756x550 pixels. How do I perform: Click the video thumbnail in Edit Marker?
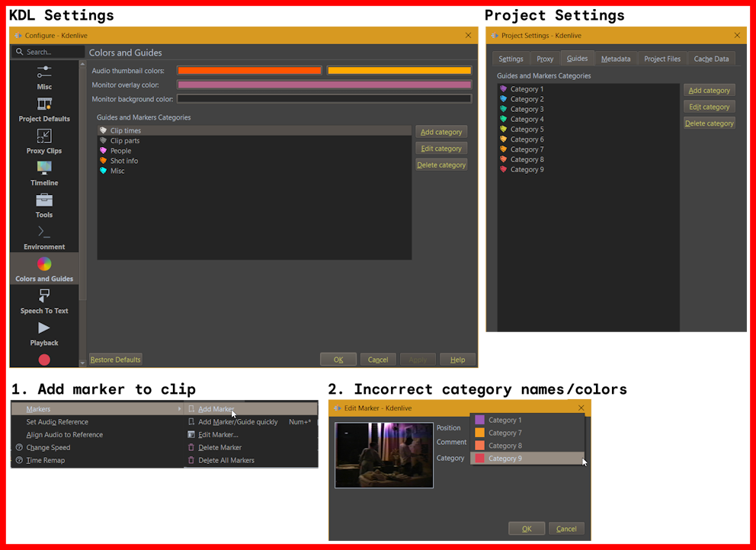pos(384,455)
